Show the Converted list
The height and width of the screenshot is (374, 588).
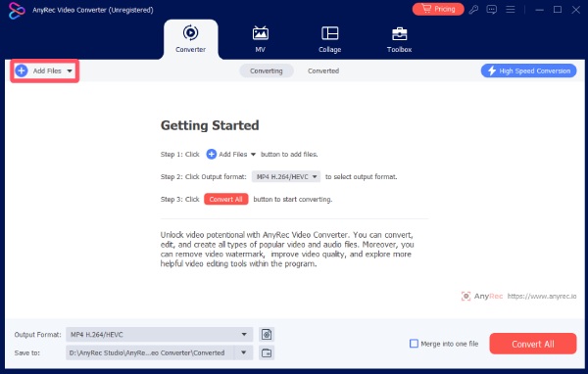coord(323,70)
